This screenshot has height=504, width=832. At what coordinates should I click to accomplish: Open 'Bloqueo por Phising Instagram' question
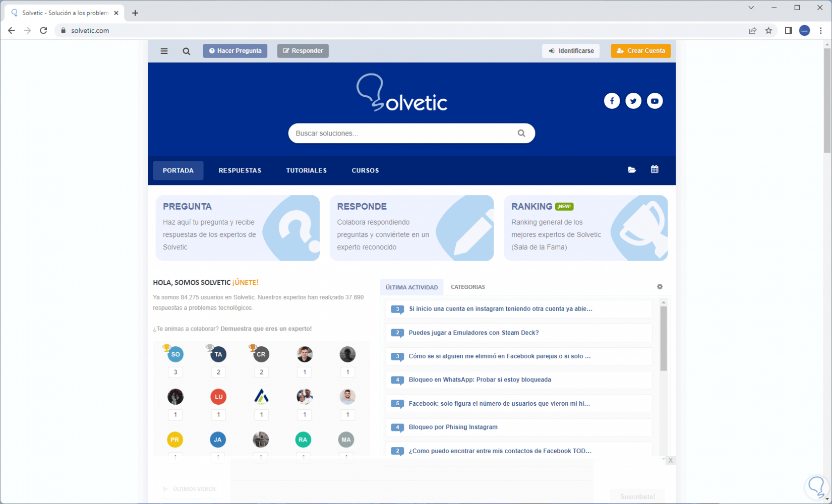click(453, 427)
